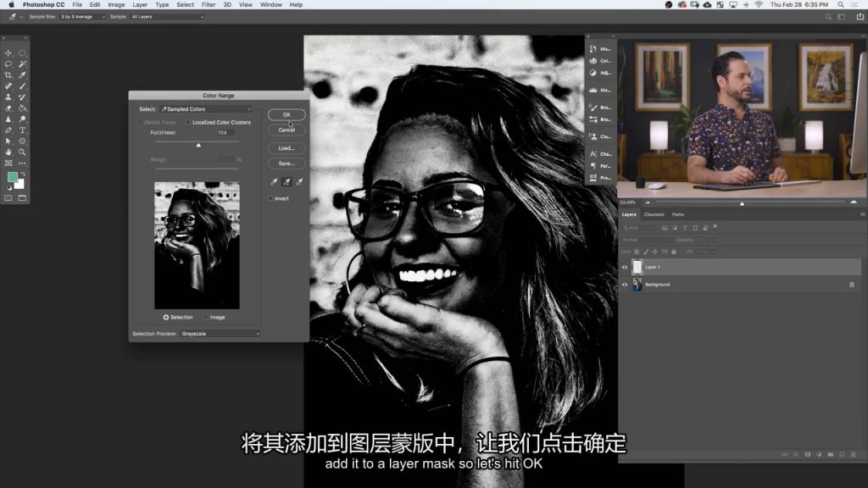Check Localized Color Clusters
The height and width of the screenshot is (488, 868).
click(x=189, y=122)
